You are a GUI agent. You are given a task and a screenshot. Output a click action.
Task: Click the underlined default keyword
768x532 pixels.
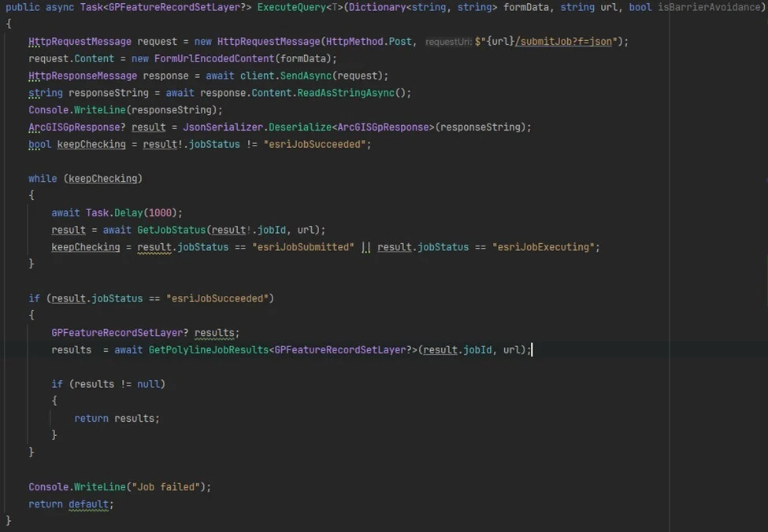click(87, 504)
